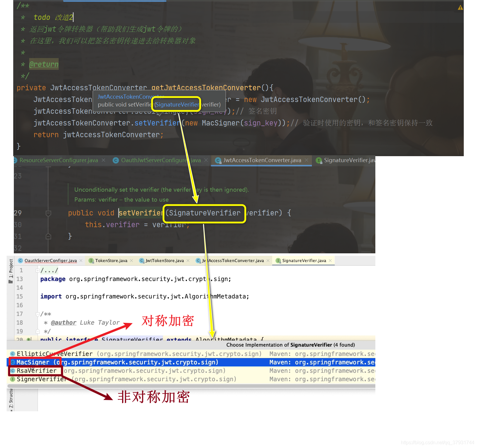Click the horizontal scrollbar below implementations list
477x448 pixels.
(x=191, y=386)
